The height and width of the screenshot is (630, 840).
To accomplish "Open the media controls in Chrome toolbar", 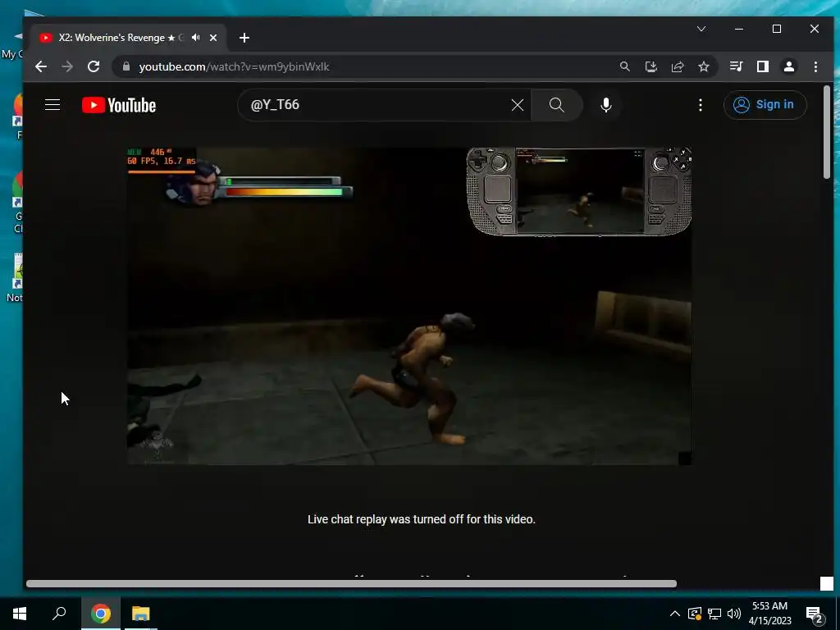I will click(x=736, y=66).
